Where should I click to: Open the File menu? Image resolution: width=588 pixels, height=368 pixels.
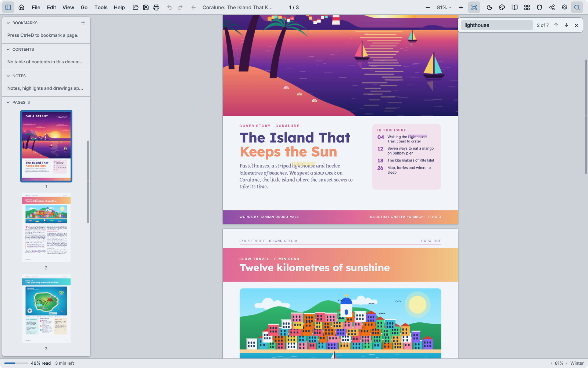pyautogui.click(x=36, y=7)
